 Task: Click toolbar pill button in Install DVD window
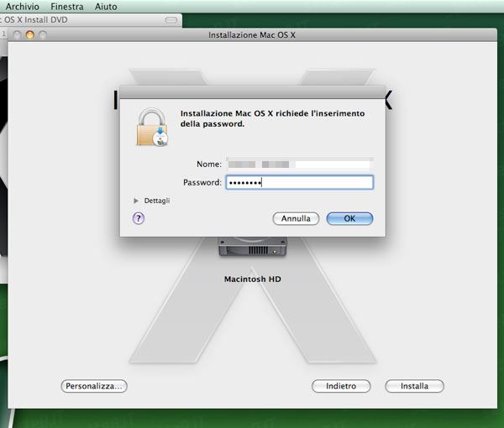[x=171, y=20]
